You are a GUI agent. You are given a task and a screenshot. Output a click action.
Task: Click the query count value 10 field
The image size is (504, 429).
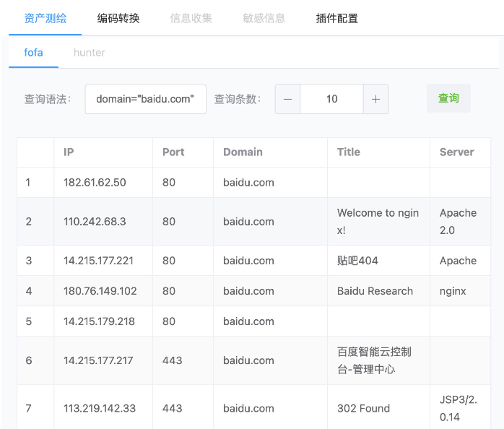coord(331,99)
